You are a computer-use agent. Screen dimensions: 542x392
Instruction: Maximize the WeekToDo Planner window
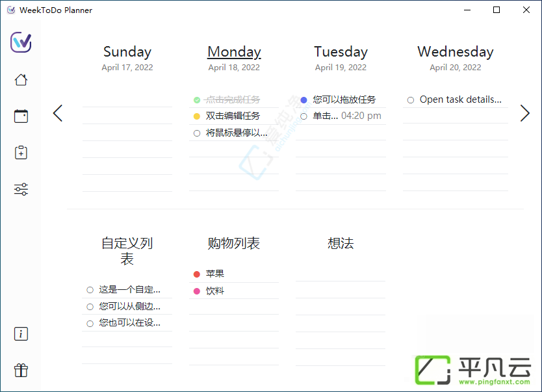497,10
